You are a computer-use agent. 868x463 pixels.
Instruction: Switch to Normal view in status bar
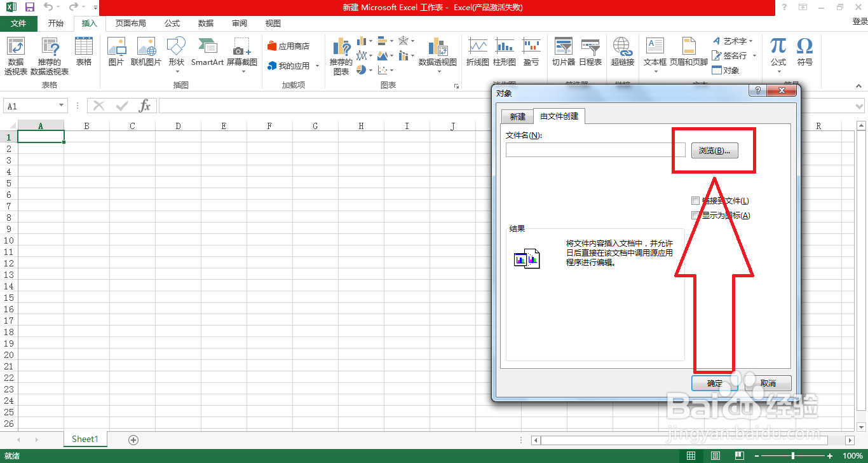[691, 456]
